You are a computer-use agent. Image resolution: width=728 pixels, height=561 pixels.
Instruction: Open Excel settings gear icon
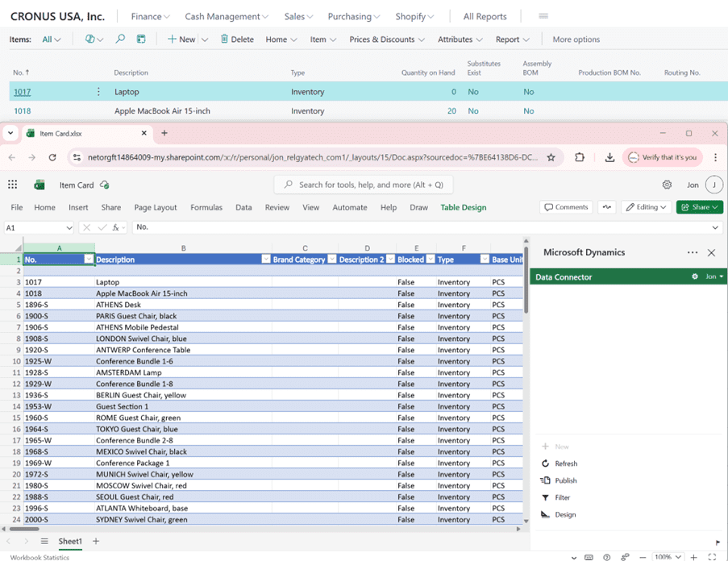[x=667, y=185]
